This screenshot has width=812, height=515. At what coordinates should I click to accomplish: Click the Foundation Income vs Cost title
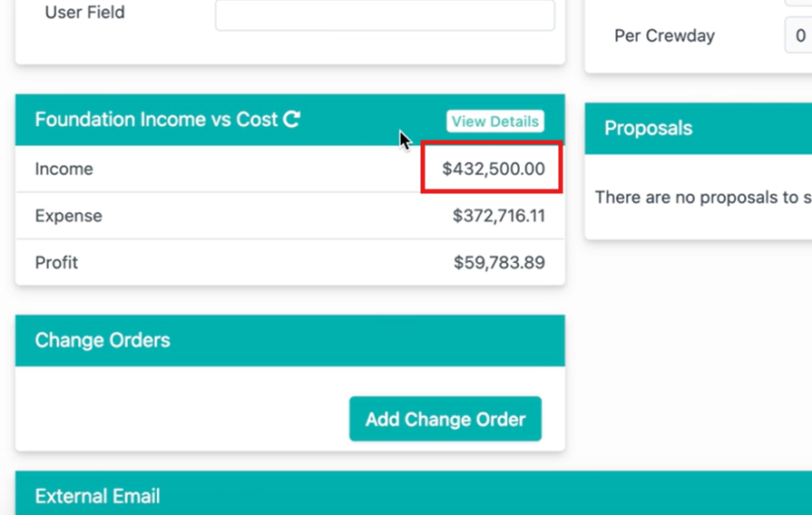pos(156,120)
